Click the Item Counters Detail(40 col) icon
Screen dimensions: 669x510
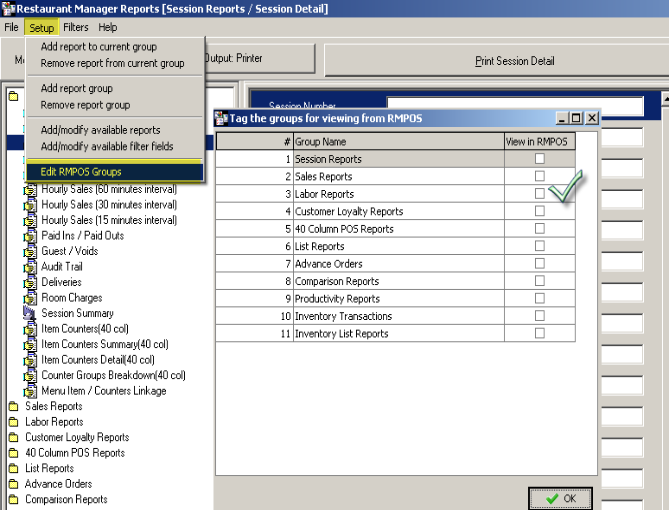(x=30, y=360)
